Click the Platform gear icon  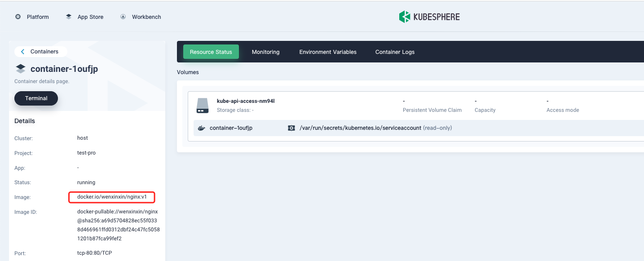click(x=18, y=16)
